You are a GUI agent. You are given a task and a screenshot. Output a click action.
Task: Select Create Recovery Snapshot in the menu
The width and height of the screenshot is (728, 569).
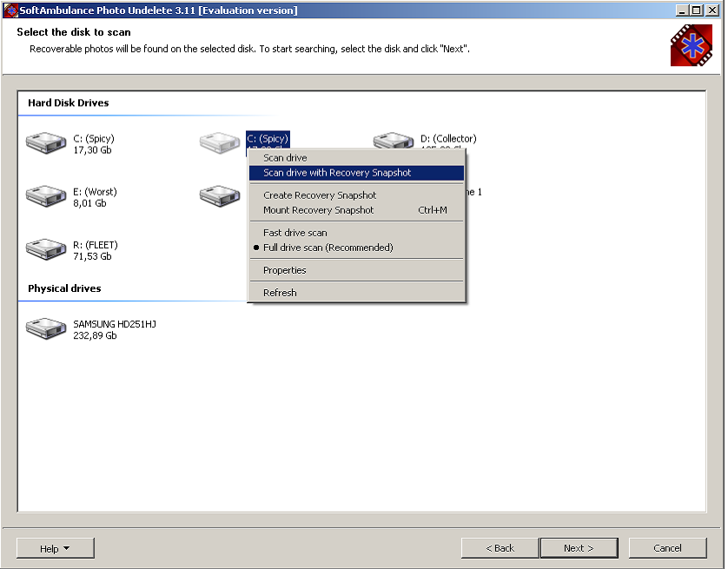(x=356, y=195)
